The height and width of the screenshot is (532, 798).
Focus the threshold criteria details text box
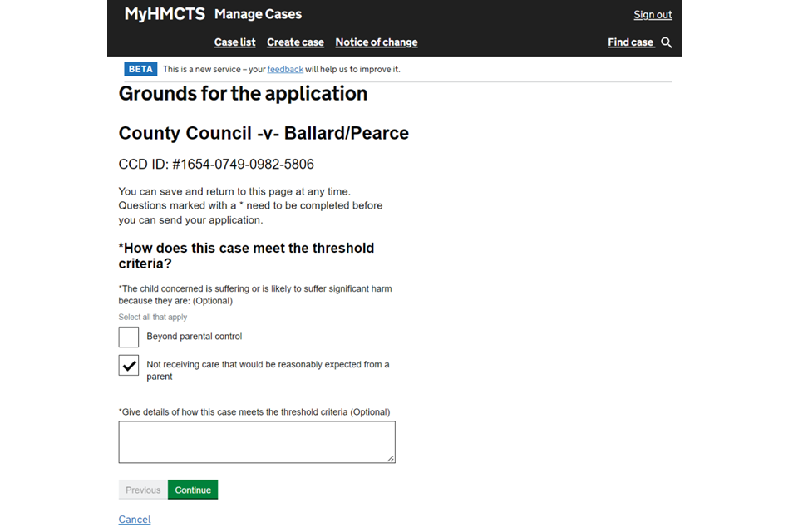pyautogui.click(x=256, y=441)
